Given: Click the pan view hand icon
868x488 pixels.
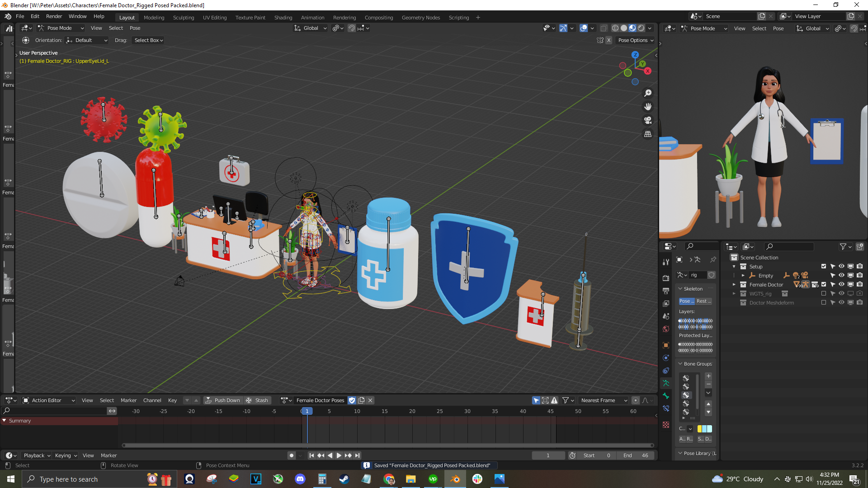Looking at the screenshot, I should tap(648, 107).
